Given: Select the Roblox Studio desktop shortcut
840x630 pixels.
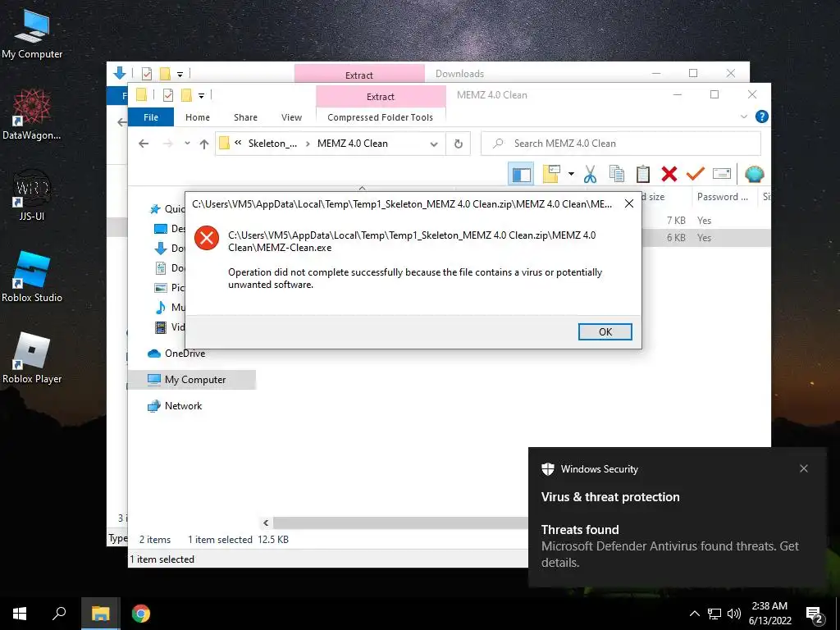Looking at the screenshot, I should click(x=32, y=276).
